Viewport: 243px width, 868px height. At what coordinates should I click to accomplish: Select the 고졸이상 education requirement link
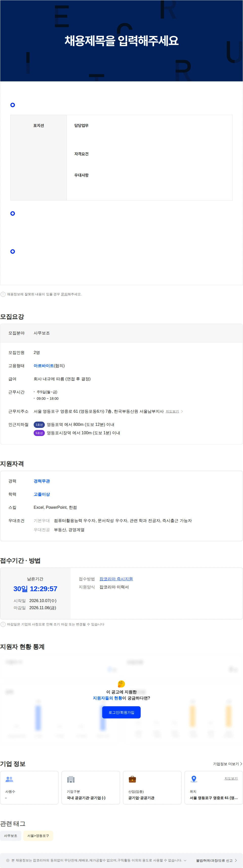point(42,494)
